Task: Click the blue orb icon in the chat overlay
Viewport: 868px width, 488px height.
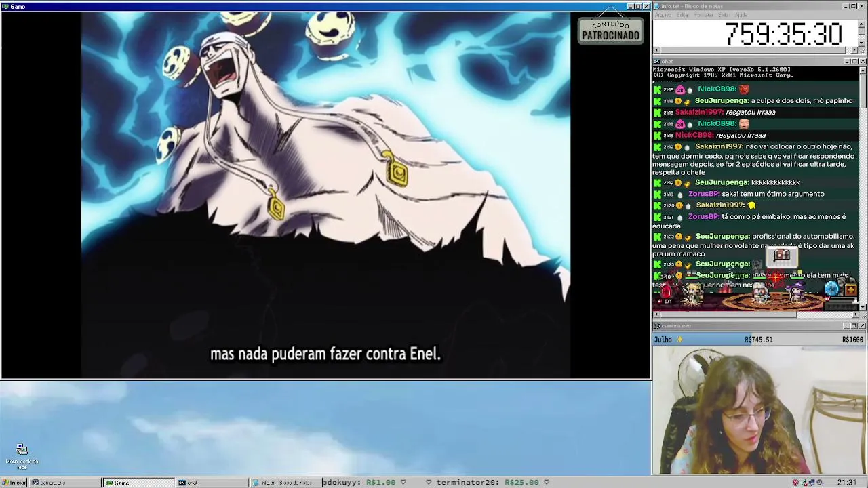Action: [832, 289]
